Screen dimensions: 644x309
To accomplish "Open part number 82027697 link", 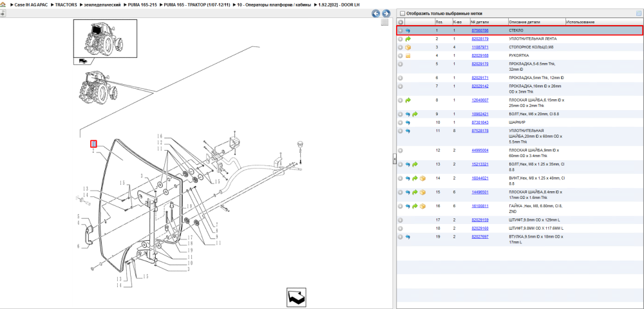I will pyautogui.click(x=480, y=237).
